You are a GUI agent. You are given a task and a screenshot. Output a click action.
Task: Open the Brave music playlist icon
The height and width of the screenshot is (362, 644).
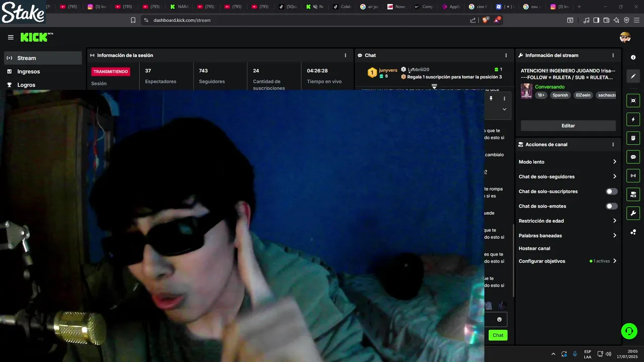pos(586,20)
